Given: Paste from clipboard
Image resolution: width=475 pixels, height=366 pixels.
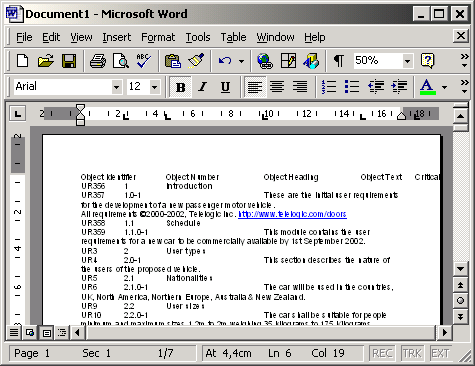Looking at the screenshot, I should [173, 61].
